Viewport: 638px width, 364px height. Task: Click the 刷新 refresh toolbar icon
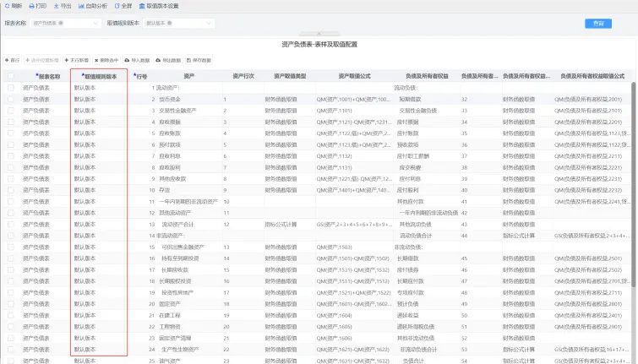[x=7, y=6]
